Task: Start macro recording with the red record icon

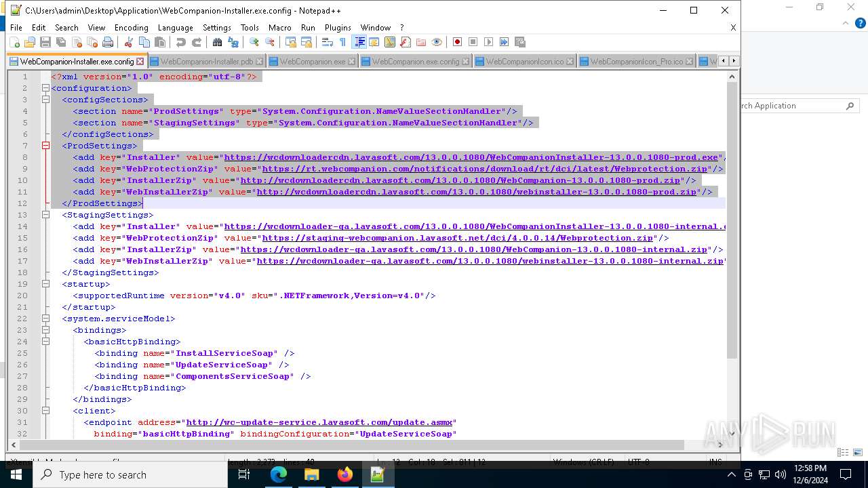Action: 457,42
